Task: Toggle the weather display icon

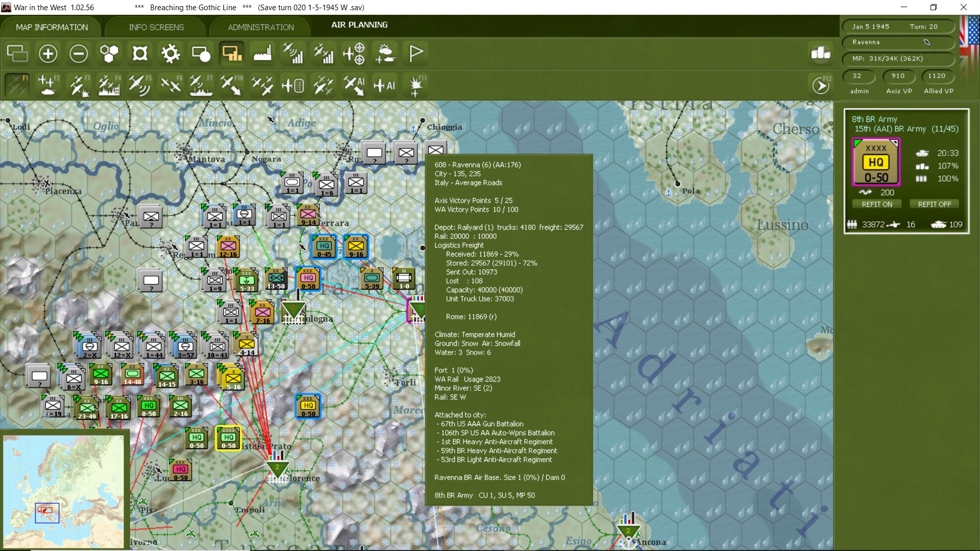Action: click(x=385, y=54)
